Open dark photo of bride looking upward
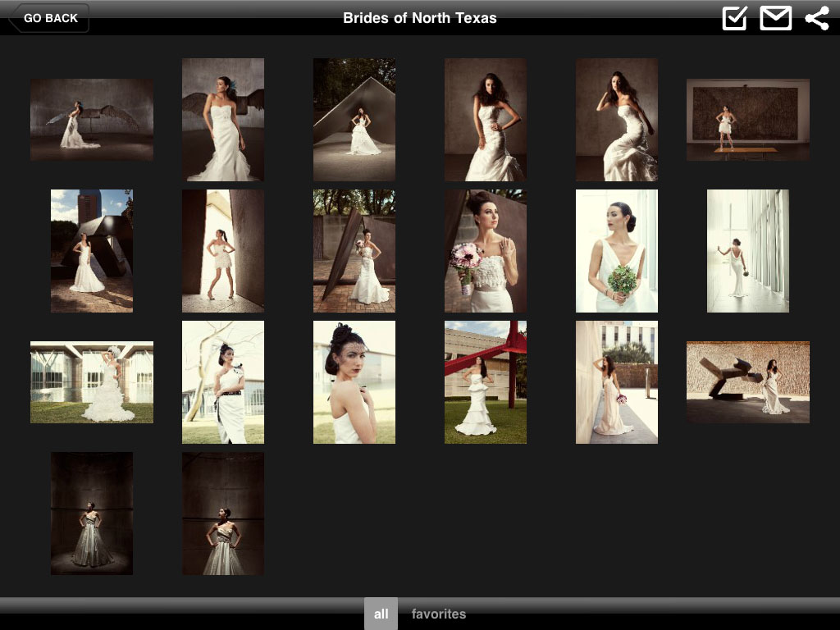The image size is (840, 630). click(x=92, y=514)
